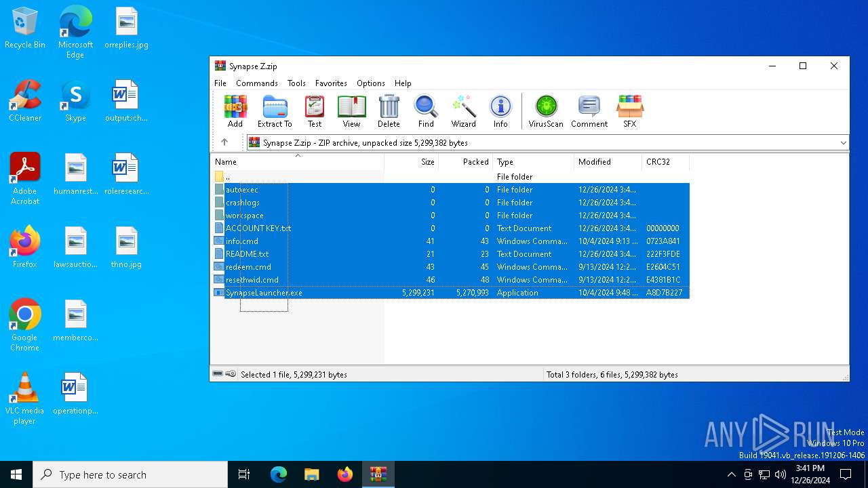
Task: Open Skype desktop shortcut
Action: [75, 101]
